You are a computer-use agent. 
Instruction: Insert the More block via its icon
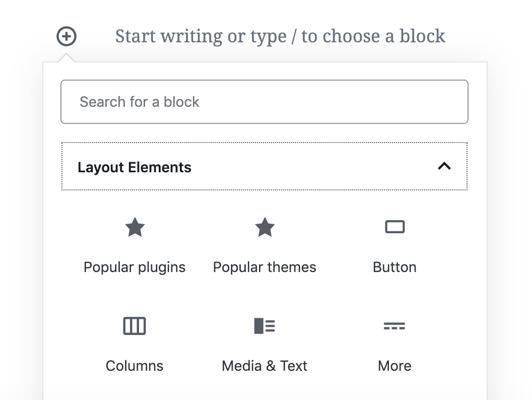tap(394, 326)
